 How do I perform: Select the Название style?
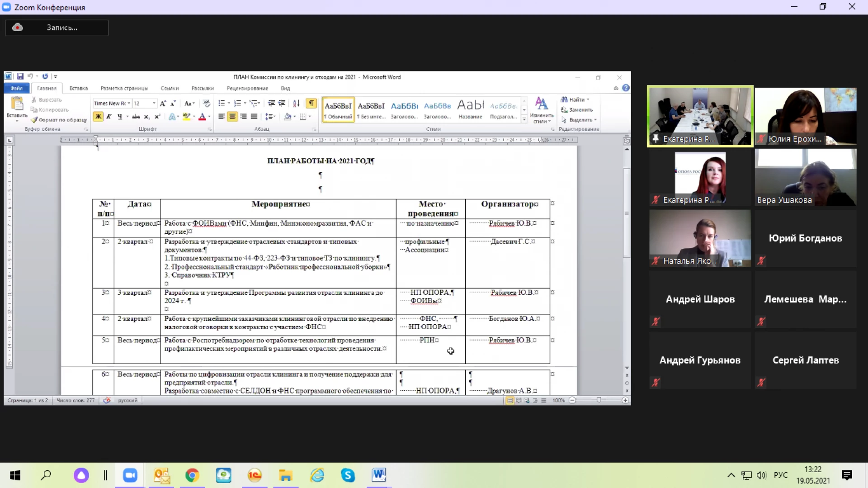(471, 110)
